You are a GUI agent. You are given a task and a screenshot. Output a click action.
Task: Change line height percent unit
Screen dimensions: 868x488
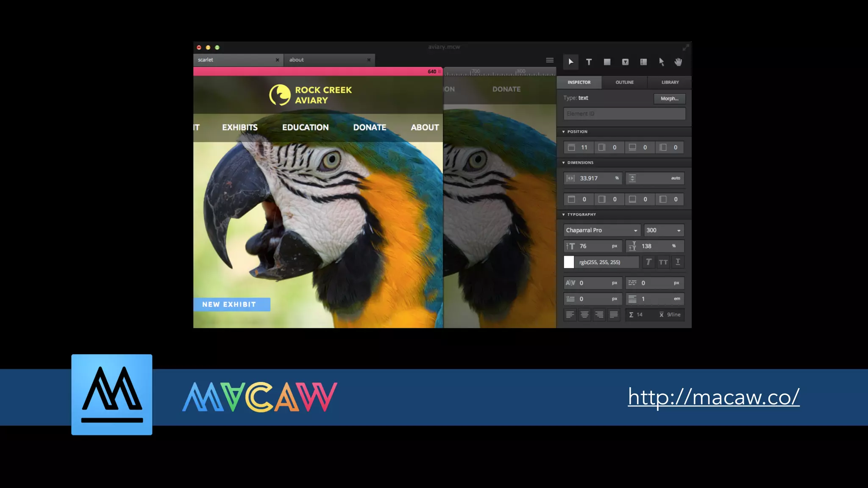click(x=674, y=246)
